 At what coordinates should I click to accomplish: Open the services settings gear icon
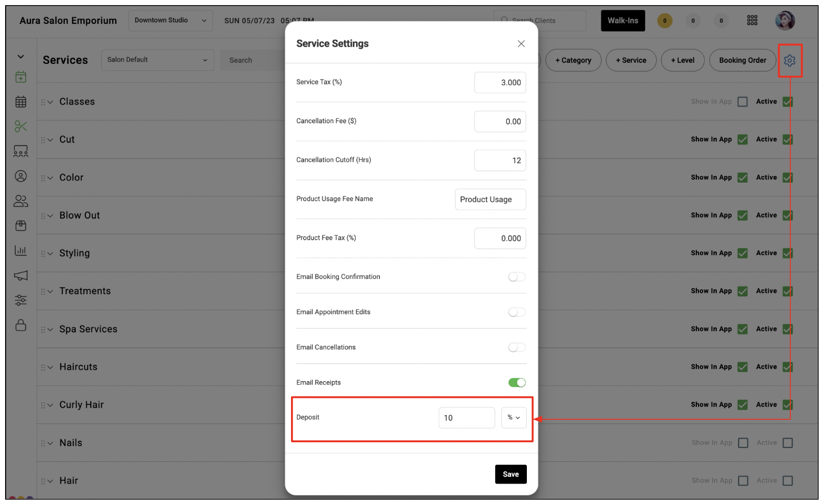(789, 61)
